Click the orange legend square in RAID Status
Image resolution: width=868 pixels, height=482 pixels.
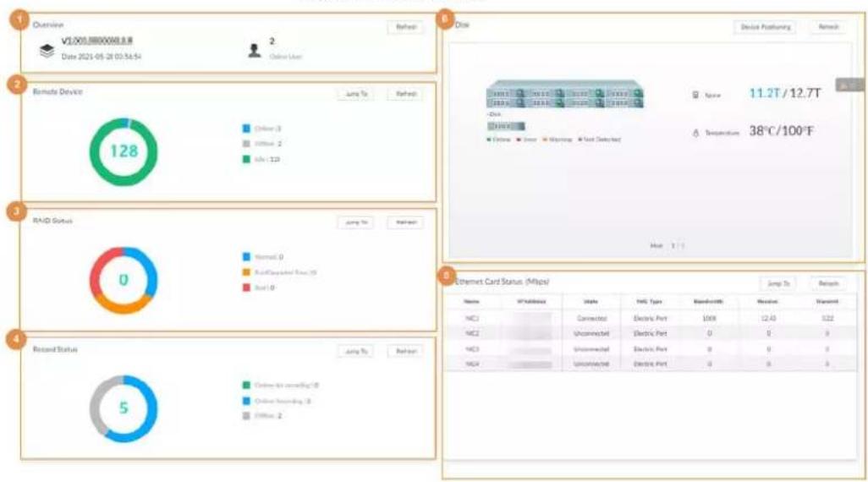pyautogui.click(x=246, y=272)
